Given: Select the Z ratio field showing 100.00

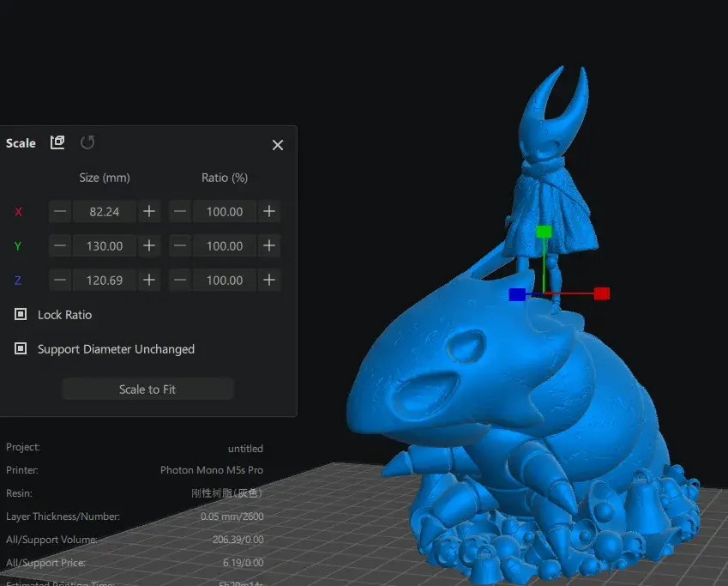Looking at the screenshot, I should point(225,281).
